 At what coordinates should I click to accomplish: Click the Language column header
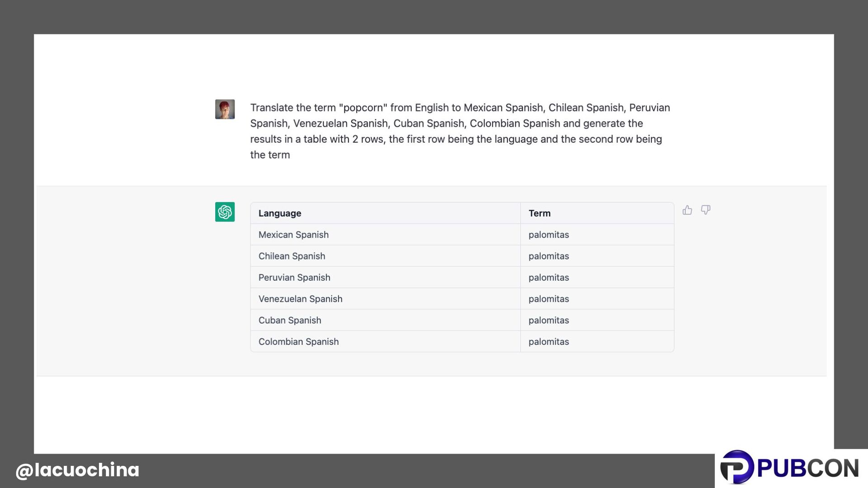(x=280, y=213)
